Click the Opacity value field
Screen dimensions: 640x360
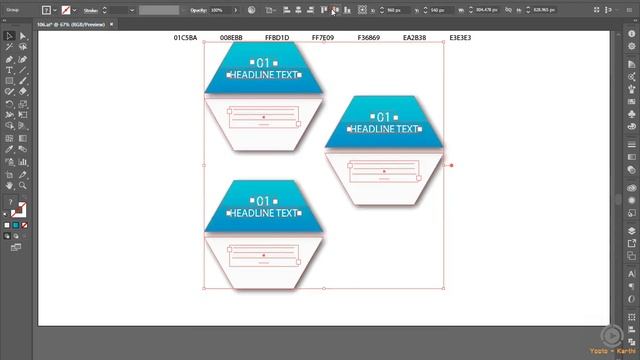pos(220,10)
